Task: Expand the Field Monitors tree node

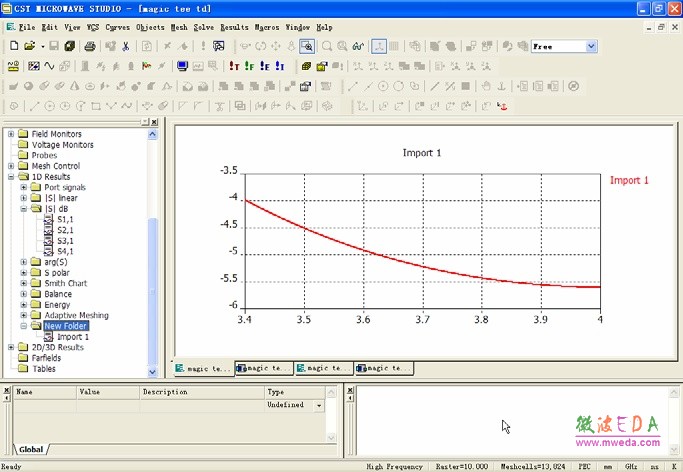Action: 11,134
